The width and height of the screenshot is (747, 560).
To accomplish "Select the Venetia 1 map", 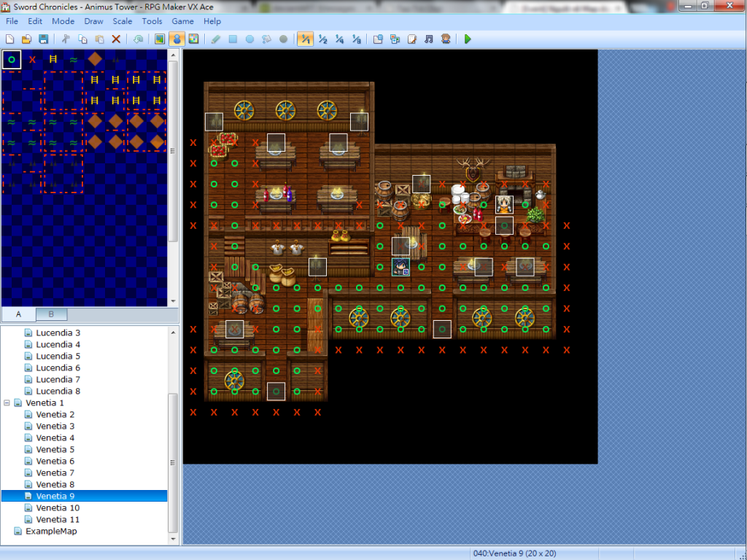I will (44, 402).
